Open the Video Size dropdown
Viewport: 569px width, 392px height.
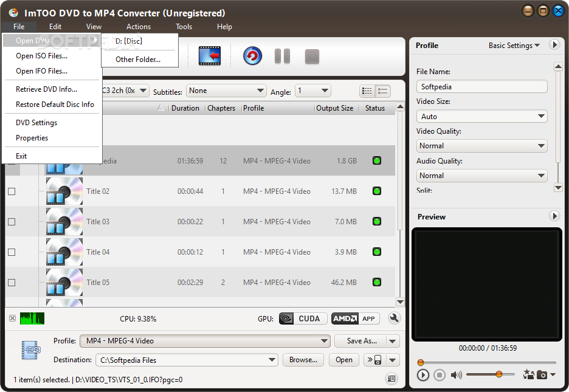click(481, 117)
